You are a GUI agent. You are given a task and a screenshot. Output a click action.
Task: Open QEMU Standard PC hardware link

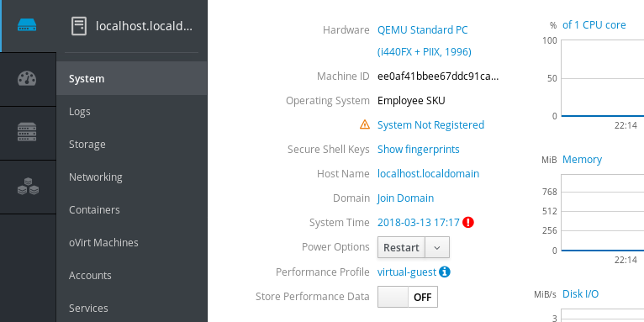(x=423, y=30)
